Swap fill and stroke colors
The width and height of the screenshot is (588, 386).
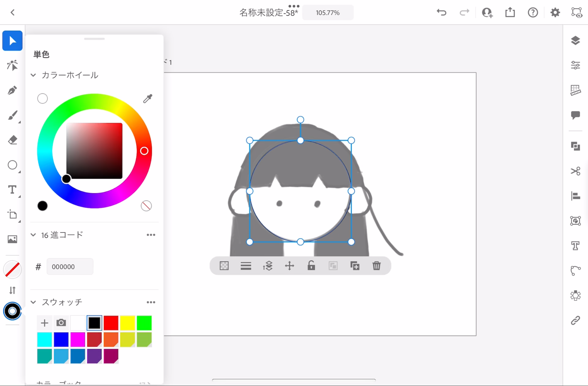point(12,290)
